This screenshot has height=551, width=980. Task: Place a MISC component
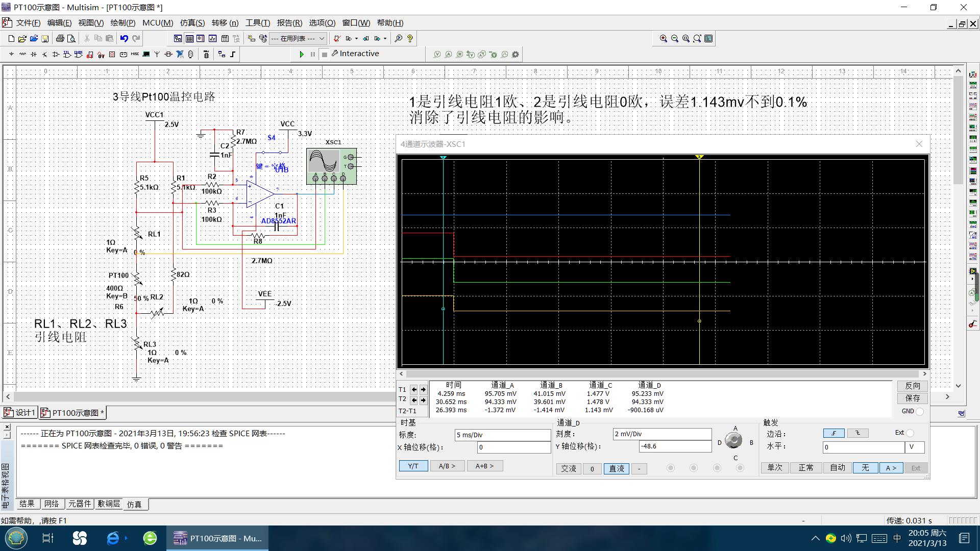click(135, 54)
